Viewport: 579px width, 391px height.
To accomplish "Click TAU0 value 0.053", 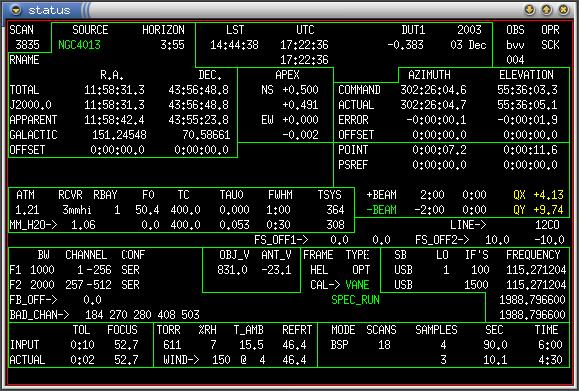I will point(234,225).
